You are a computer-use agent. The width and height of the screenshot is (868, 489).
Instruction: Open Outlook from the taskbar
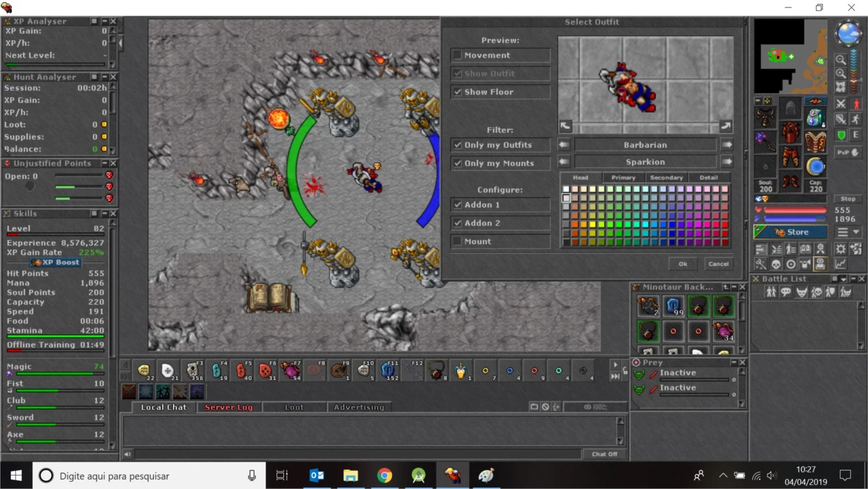(317, 475)
